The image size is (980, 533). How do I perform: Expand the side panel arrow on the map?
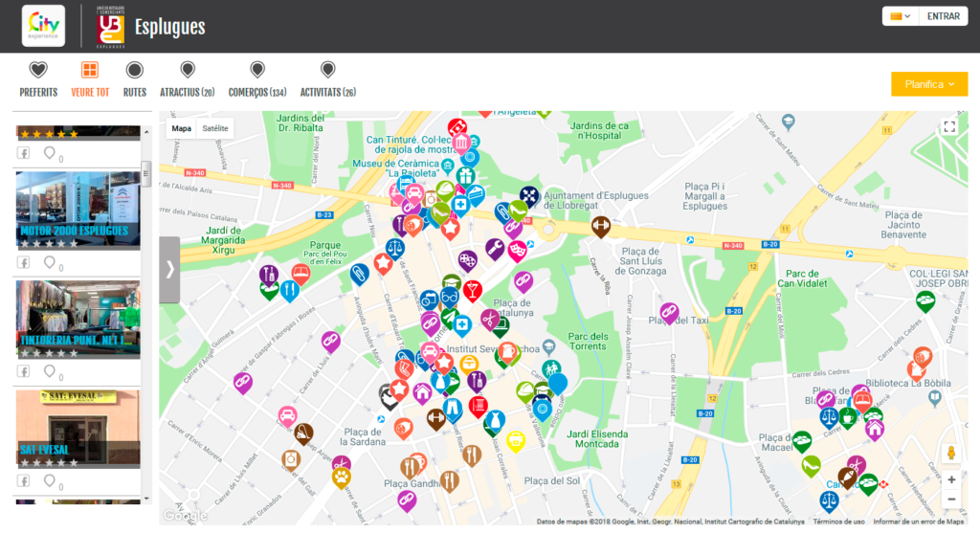[169, 270]
